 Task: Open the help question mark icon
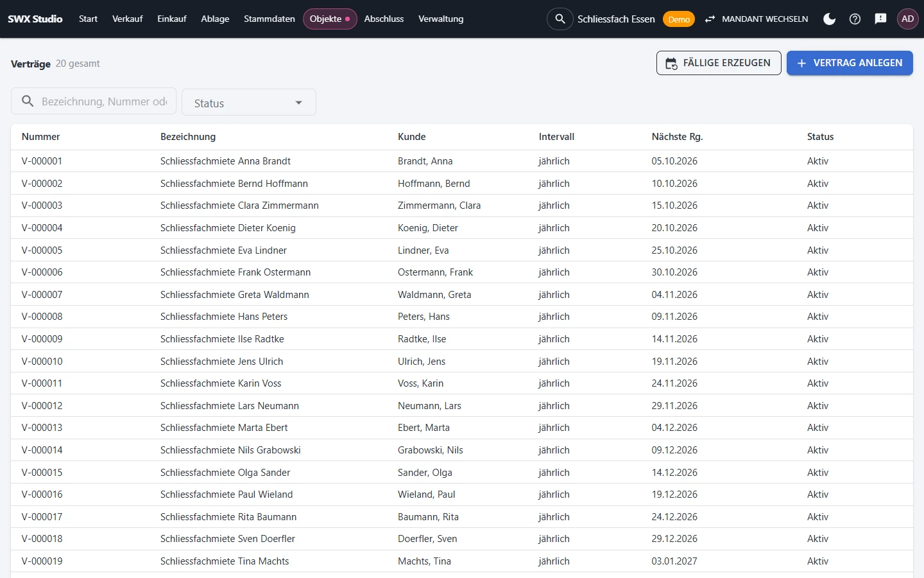[x=855, y=19]
